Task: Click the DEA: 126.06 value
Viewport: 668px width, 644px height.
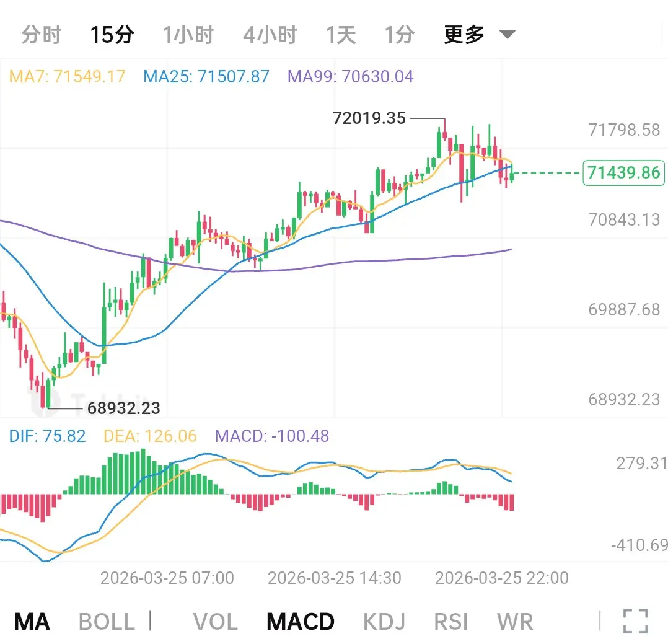Action: [x=150, y=436]
